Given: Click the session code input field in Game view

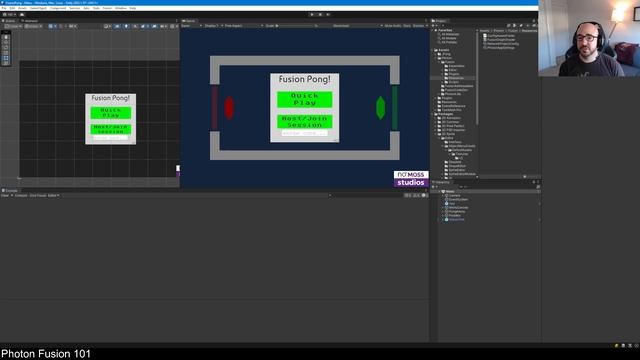Looking at the screenshot, I should (304, 133).
